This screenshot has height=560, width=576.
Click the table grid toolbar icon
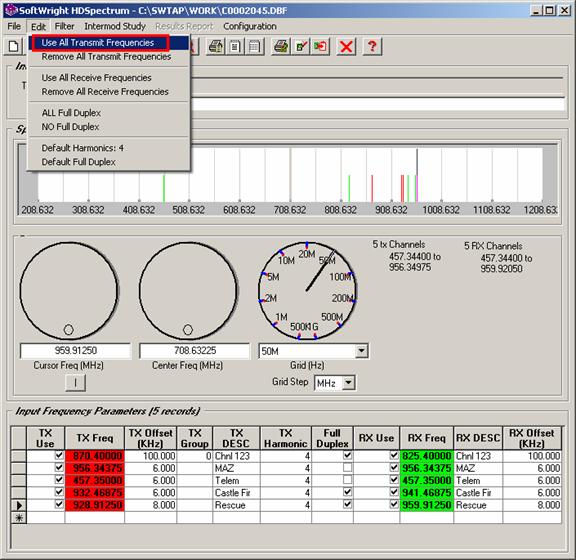pyautogui.click(x=255, y=47)
